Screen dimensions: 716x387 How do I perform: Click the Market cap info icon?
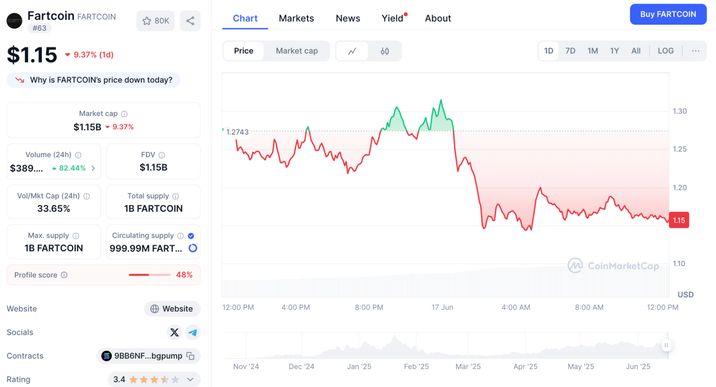tap(124, 114)
